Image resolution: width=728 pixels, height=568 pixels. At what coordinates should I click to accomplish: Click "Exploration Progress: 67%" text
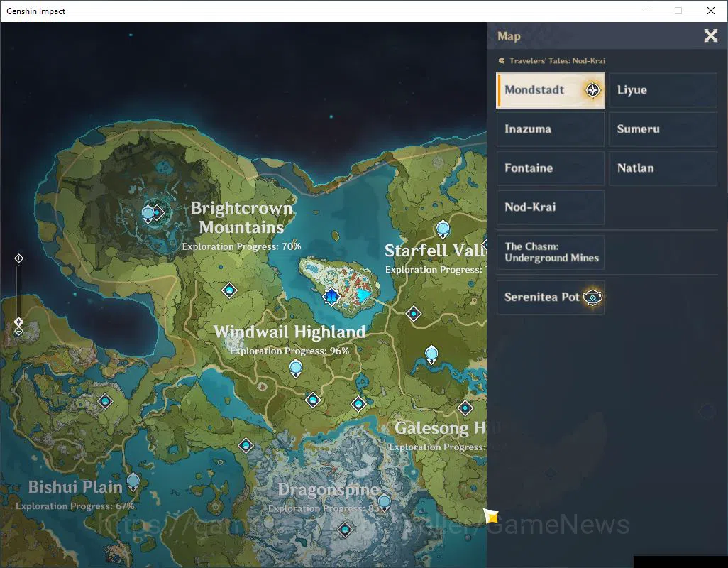tap(75, 506)
